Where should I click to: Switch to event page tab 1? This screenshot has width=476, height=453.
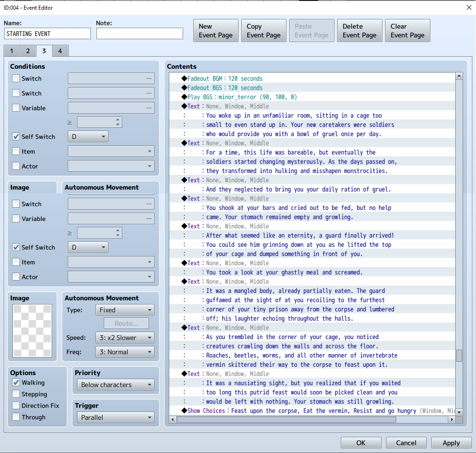(x=12, y=51)
